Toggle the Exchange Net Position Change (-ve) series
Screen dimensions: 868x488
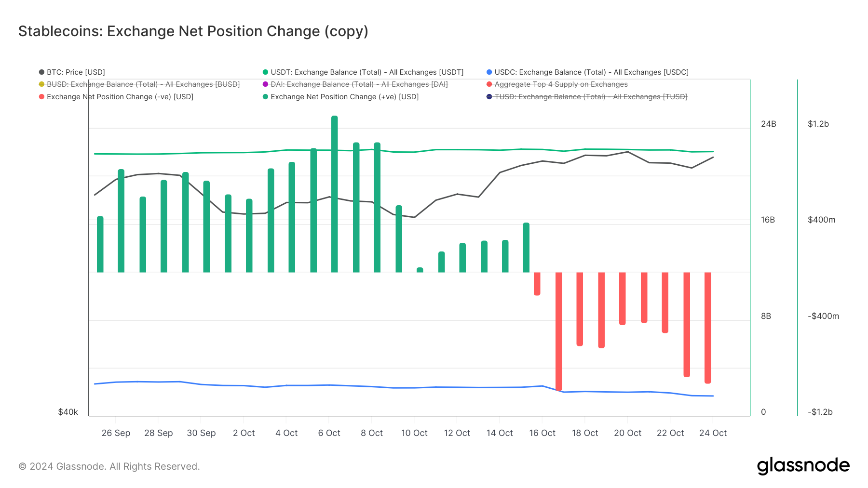click(x=120, y=97)
